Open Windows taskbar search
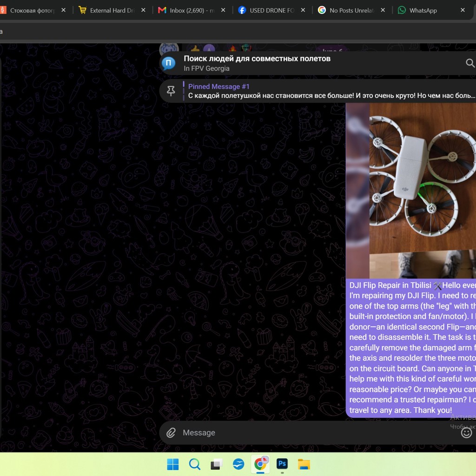The image size is (476, 476). click(x=195, y=464)
